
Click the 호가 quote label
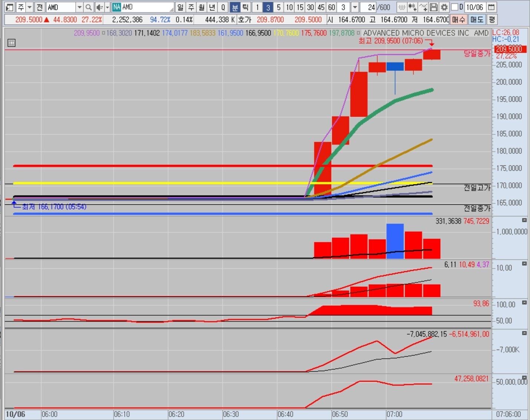245,20
